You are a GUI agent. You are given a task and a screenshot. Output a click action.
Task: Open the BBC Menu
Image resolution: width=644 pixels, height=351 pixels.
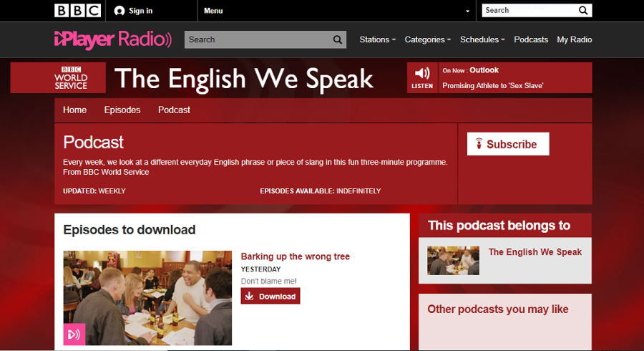[213, 11]
